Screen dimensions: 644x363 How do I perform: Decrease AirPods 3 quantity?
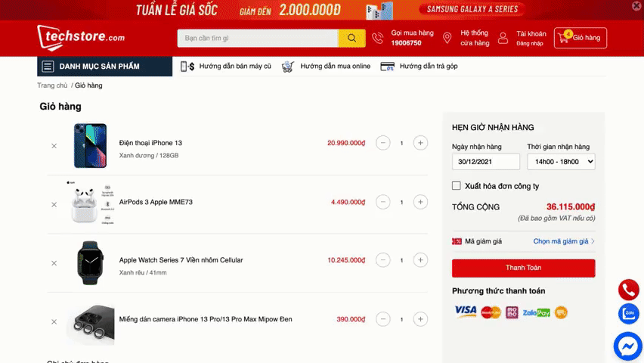pyautogui.click(x=382, y=202)
